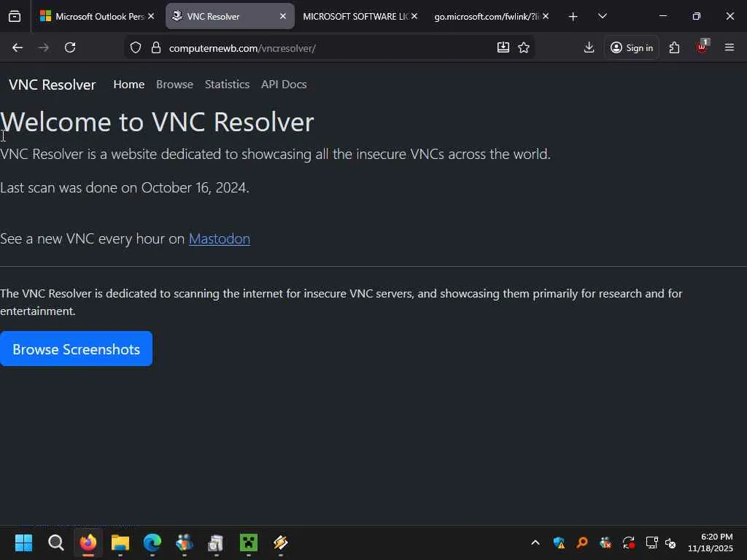The image size is (747, 560).
Task: Click the muted volume tray icon
Action: [x=670, y=542]
